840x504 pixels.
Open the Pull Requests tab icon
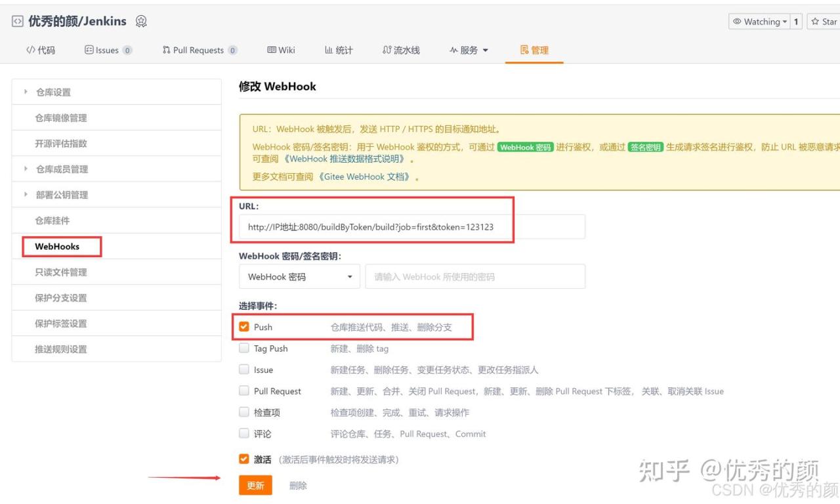point(166,50)
